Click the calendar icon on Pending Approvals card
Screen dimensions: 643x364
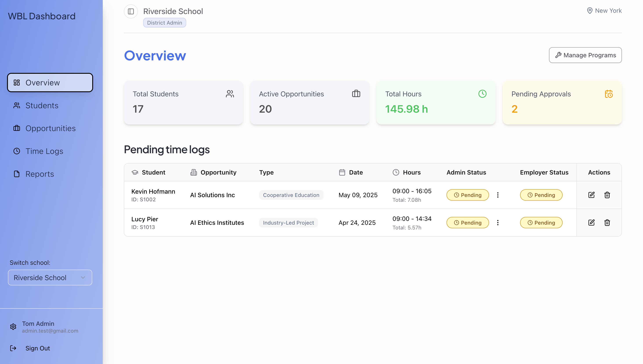609,94
